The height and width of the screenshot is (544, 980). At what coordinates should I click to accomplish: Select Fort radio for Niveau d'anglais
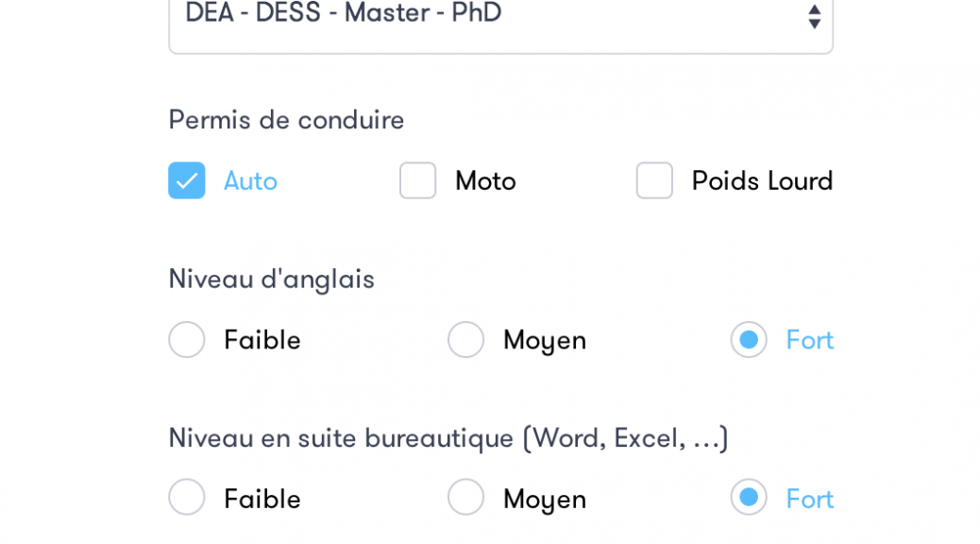pos(749,339)
